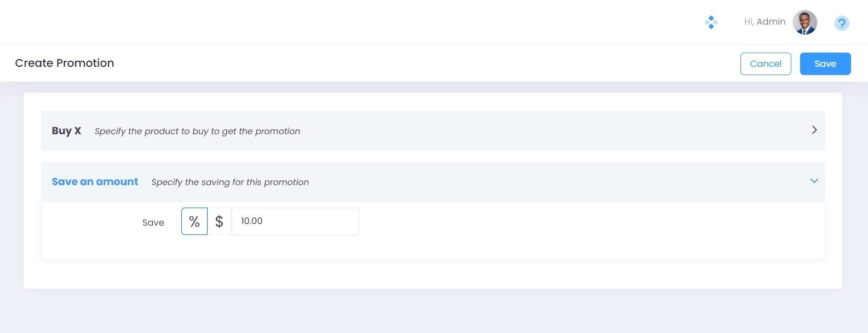Click 'Specify the saving for this promotion' text

pos(230,182)
